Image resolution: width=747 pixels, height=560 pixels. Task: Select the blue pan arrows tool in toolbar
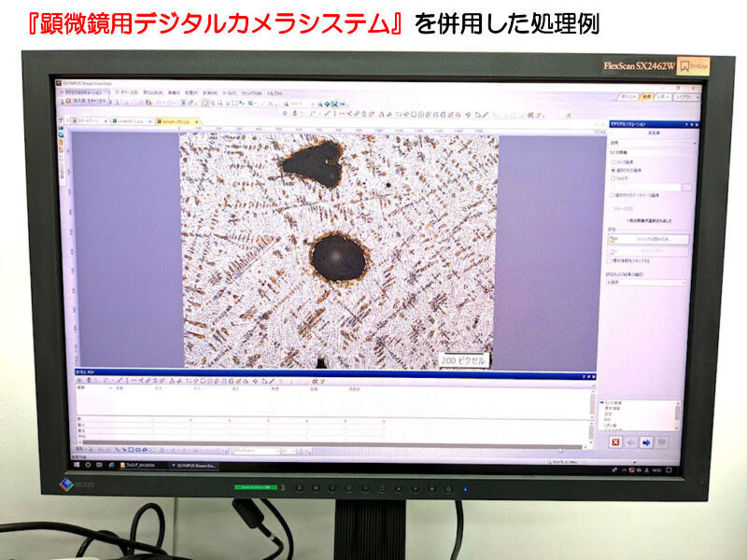(328, 104)
